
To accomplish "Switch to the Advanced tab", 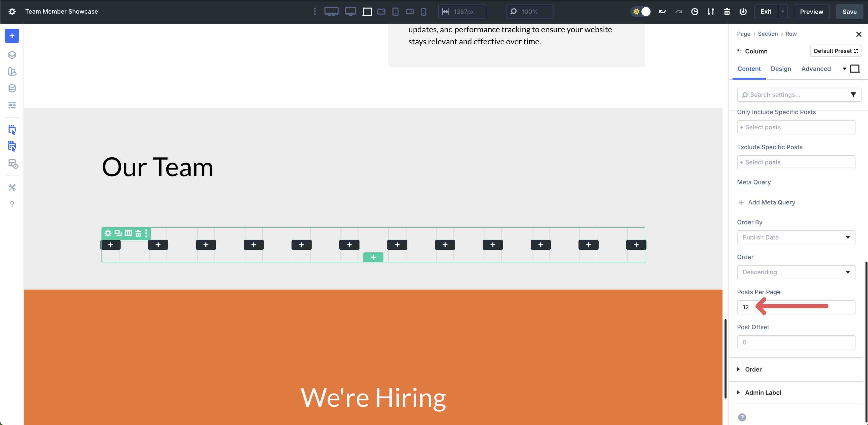I will tap(816, 69).
